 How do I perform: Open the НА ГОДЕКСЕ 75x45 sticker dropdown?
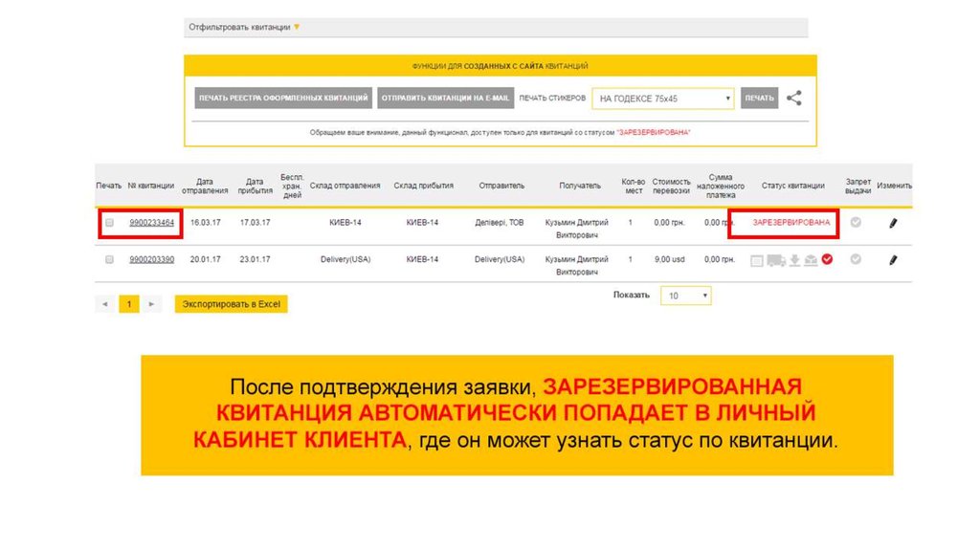click(x=663, y=99)
